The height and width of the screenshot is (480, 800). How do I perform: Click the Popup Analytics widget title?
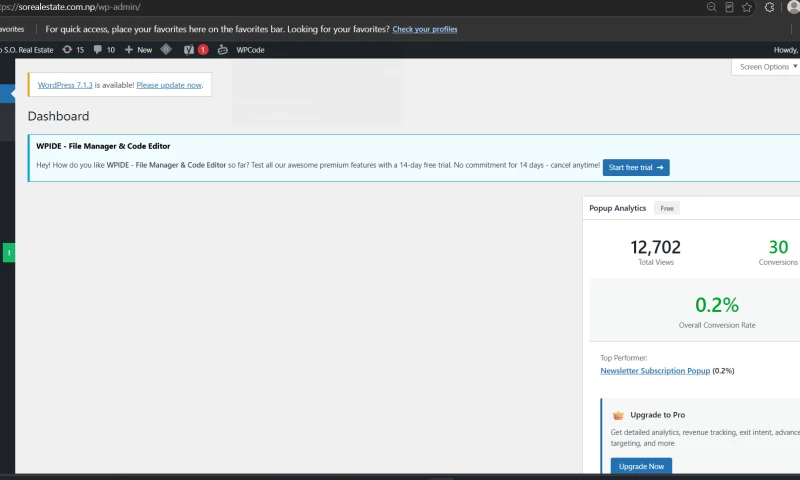pos(617,208)
